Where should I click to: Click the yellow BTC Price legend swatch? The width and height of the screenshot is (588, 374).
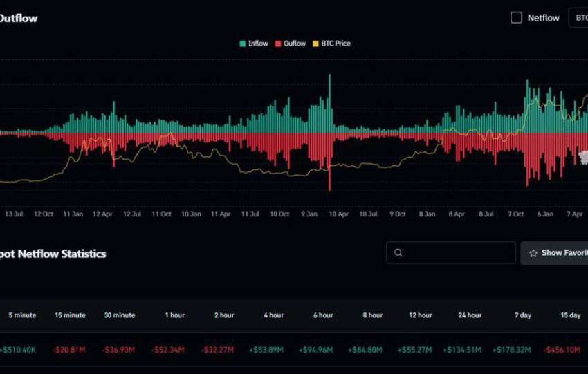tap(317, 44)
